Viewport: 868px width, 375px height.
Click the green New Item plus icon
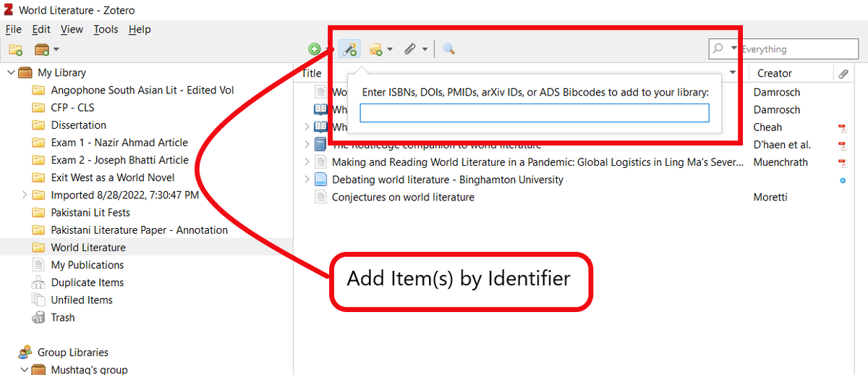point(315,49)
